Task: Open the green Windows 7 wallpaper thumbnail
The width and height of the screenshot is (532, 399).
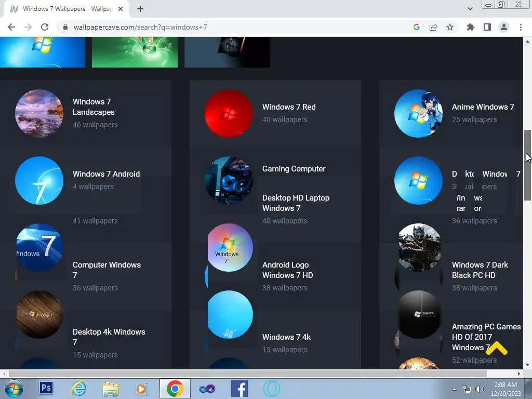Action: pyautogui.click(x=135, y=52)
